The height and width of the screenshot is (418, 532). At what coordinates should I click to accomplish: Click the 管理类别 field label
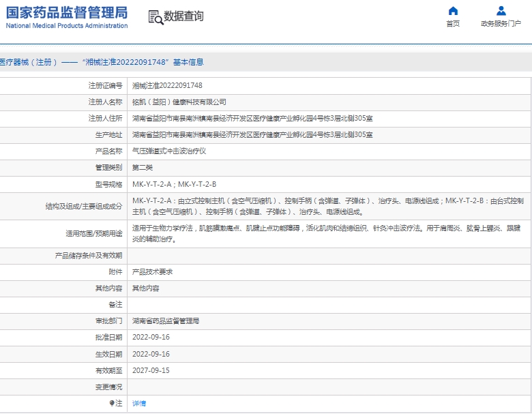pos(108,168)
